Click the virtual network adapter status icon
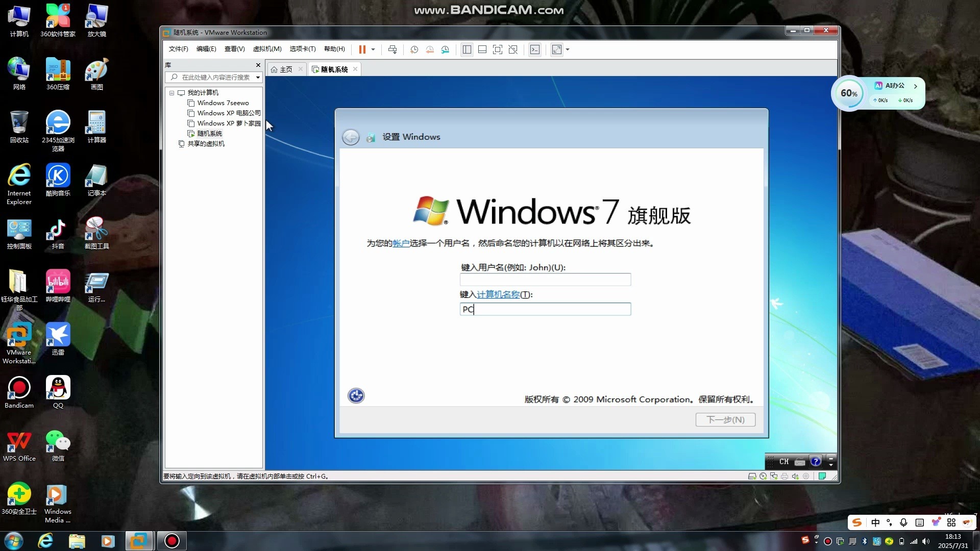The width and height of the screenshot is (980, 551). coord(774,476)
